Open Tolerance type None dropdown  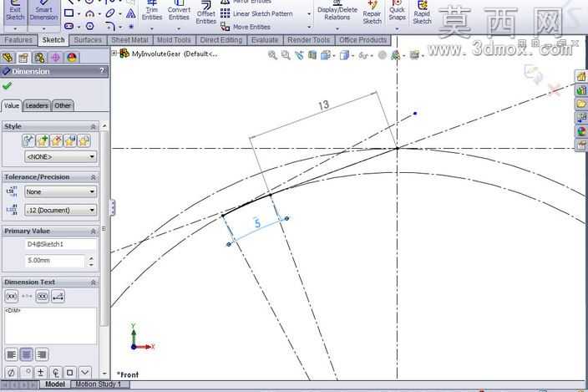60,191
